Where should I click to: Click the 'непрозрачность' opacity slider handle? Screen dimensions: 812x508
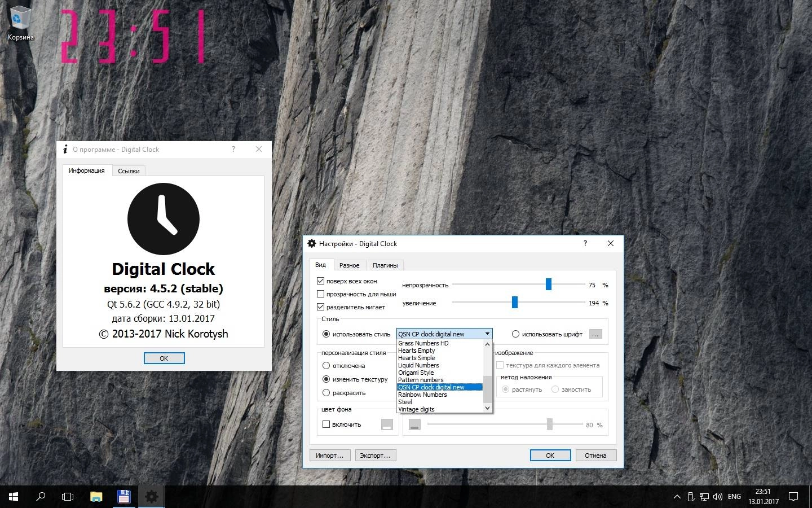[x=549, y=284]
